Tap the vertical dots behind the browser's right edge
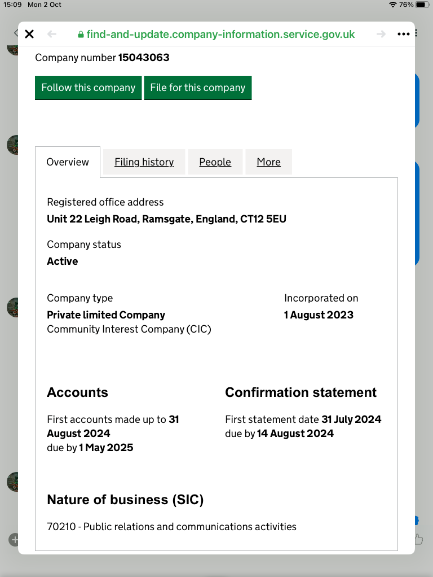This screenshot has height=577, width=433. (416, 33)
